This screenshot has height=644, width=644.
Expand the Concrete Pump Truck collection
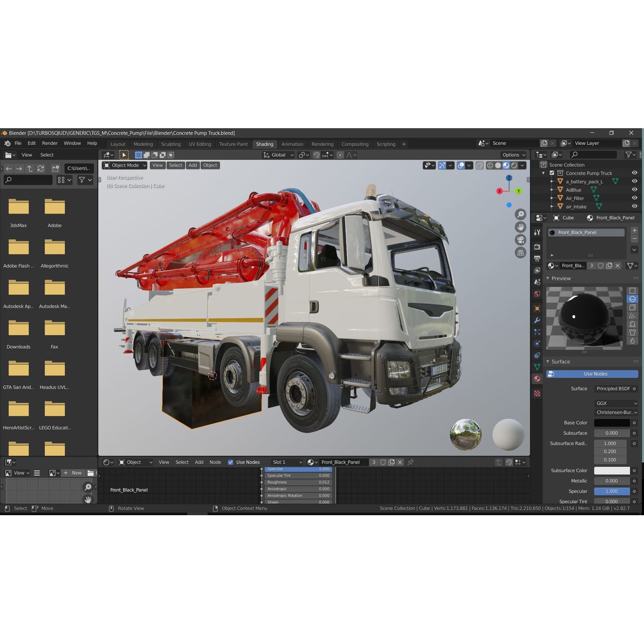(543, 173)
